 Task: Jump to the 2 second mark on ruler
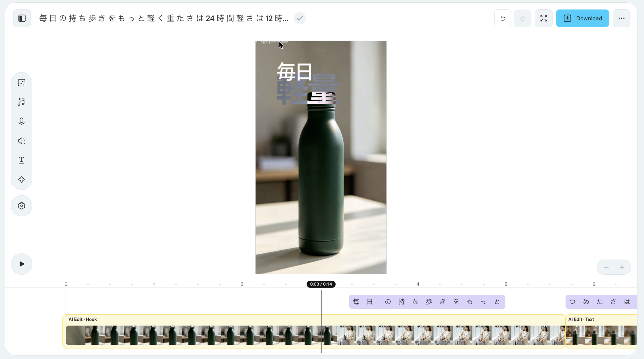[242, 284]
